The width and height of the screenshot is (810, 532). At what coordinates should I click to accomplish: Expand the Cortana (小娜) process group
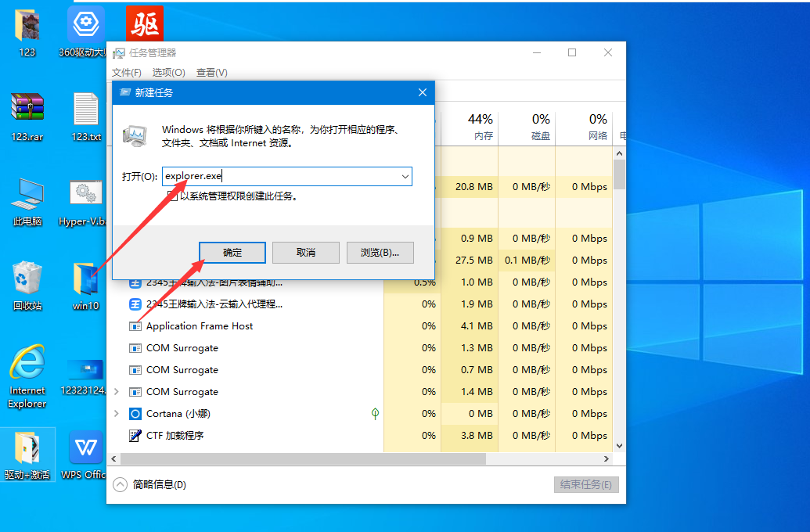click(117, 414)
